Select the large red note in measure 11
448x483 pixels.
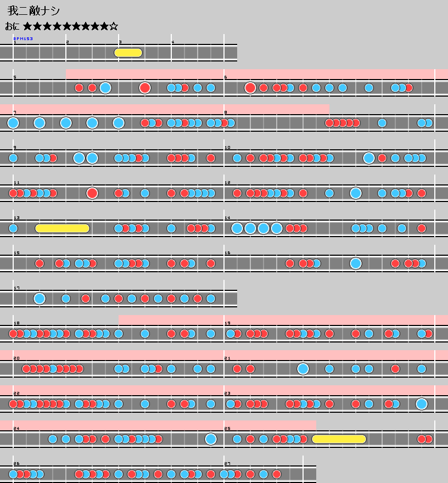[x=92, y=193]
